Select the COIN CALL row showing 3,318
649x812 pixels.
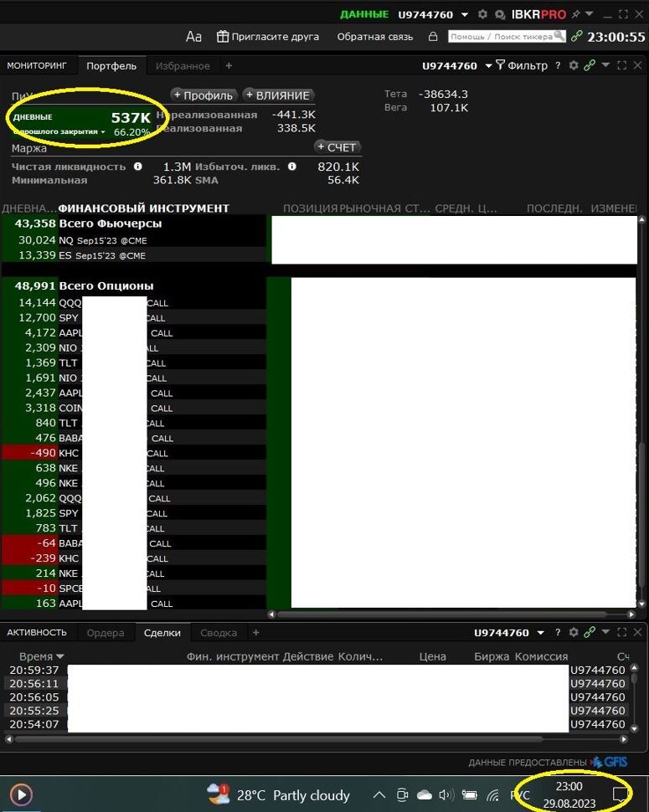click(x=134, y=408)
